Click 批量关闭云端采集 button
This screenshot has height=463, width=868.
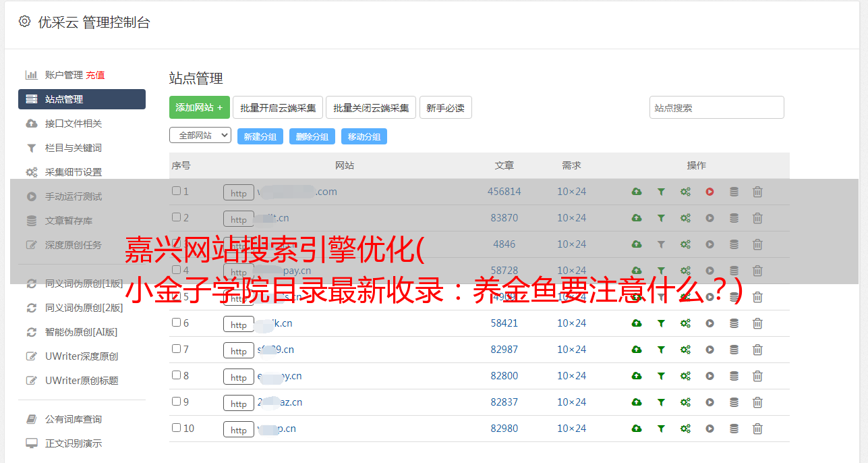[x=371, y=107]
